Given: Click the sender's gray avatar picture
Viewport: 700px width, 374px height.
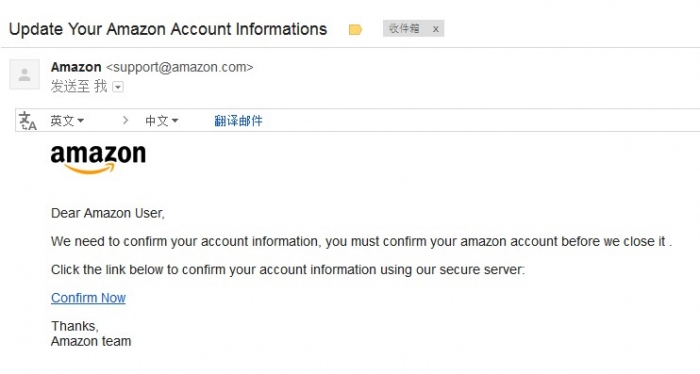Looking at the screenshot, I should pos(25,75).
